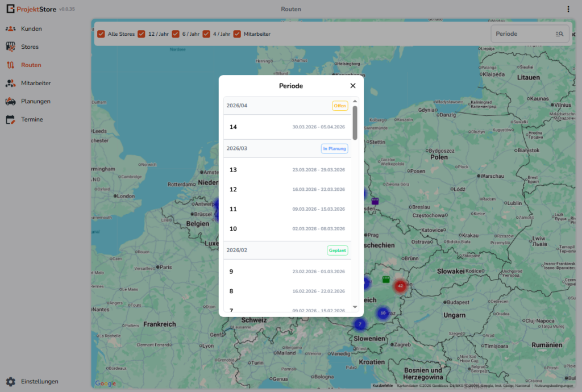Open the three-dot menu at top right
582x392 pixels.
568,9
